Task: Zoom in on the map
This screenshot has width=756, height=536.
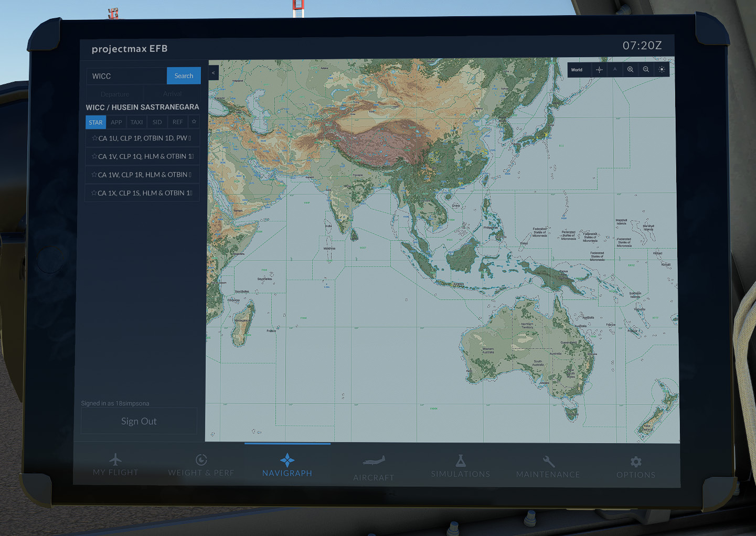Action: [631, 70]
